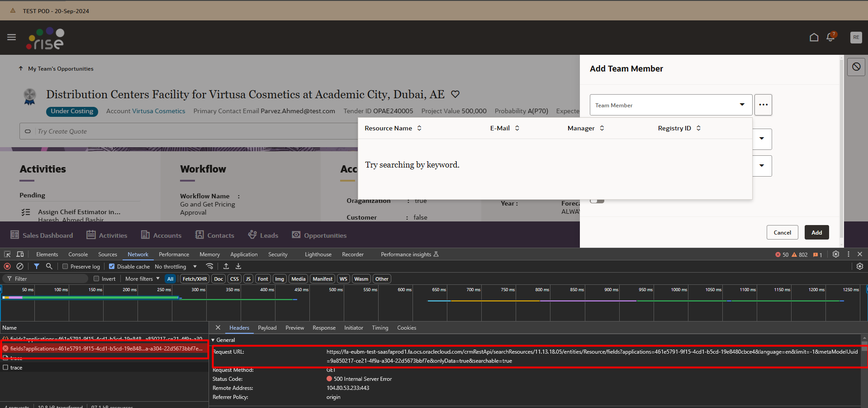Toggle the device toolbar icon
The width and height of the screenshot is (868, 408).
pyautogui.click(x=20, y=254)
